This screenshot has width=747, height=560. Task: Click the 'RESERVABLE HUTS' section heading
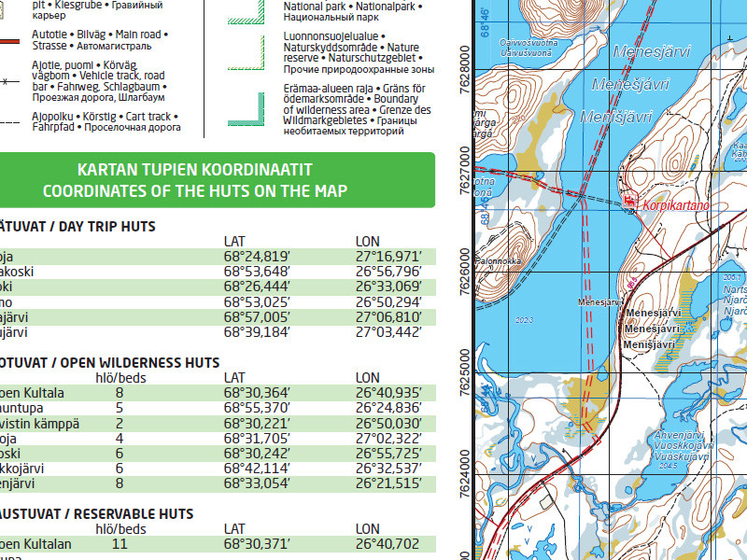coord(97,514)
